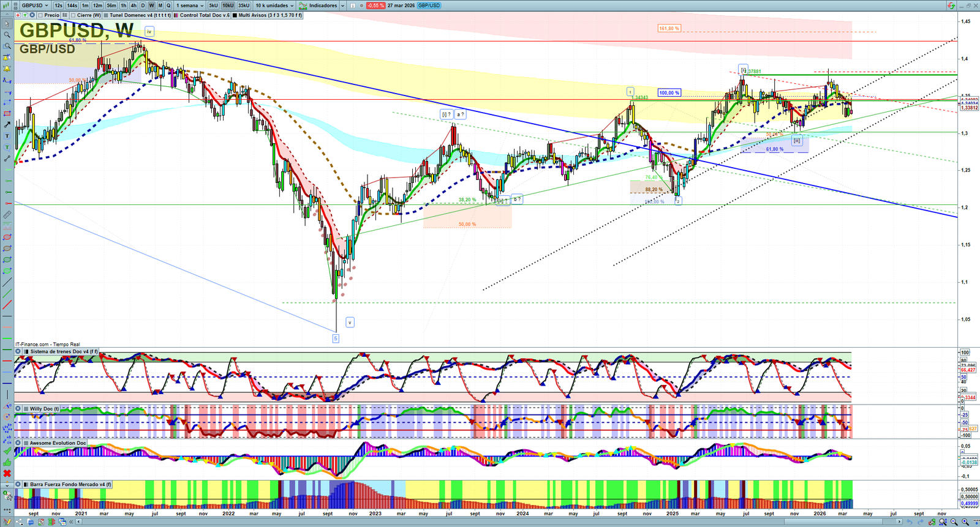Open the GBPUSD symbol dropdown

(35, 6)
